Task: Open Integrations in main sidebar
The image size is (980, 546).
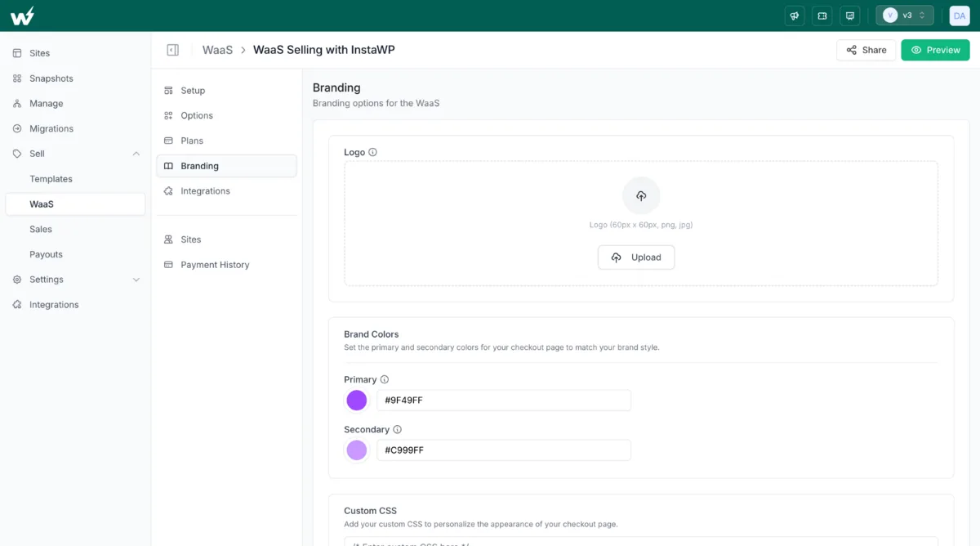Action: point(54,305)
